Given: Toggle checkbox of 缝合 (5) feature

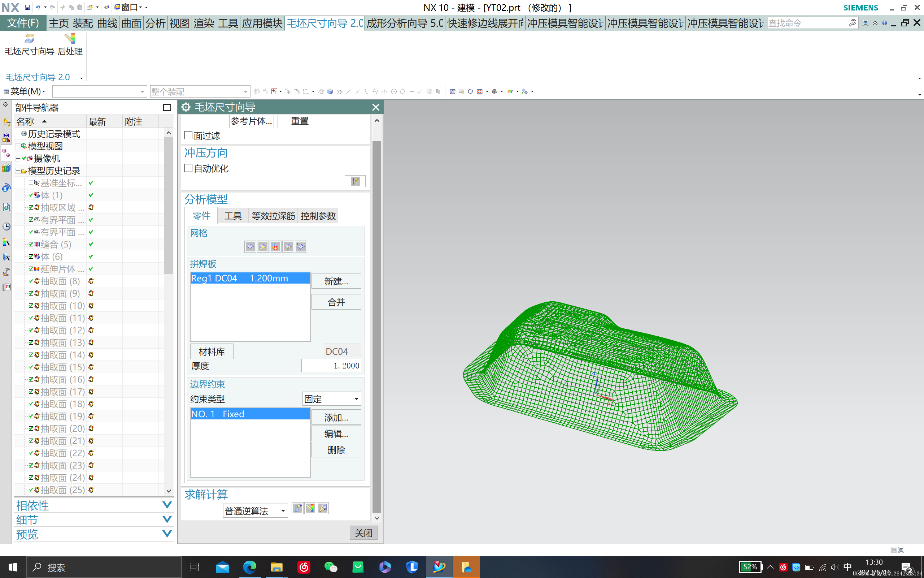Looking at the screenshot, I should [31, 244].
